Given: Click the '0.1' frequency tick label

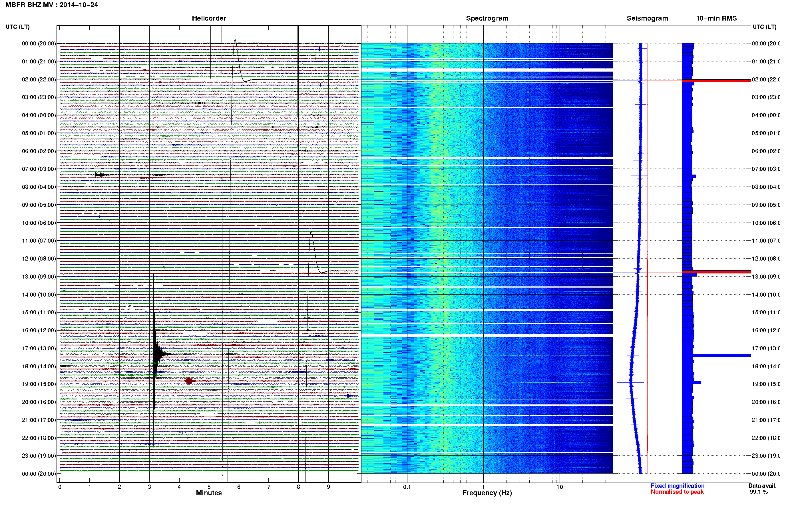Looking at the screenshot, I should click(x=407, y=487).
